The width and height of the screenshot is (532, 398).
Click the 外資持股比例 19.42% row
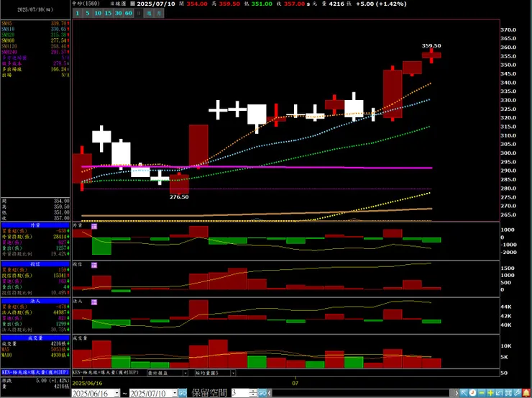(x=35, y=253)
